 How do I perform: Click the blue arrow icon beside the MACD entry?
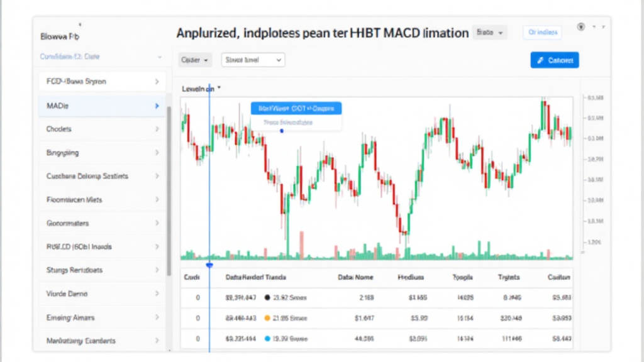click(x=157, y=106)
